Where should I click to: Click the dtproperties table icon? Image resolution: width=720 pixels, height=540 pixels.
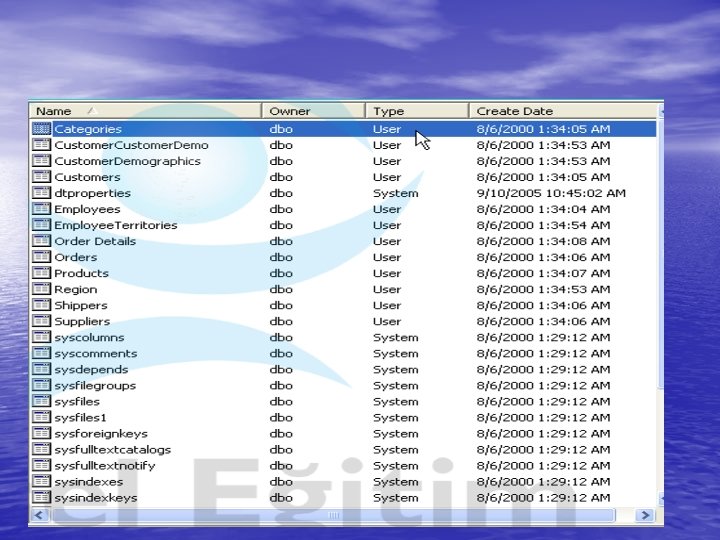click(41, 193)
